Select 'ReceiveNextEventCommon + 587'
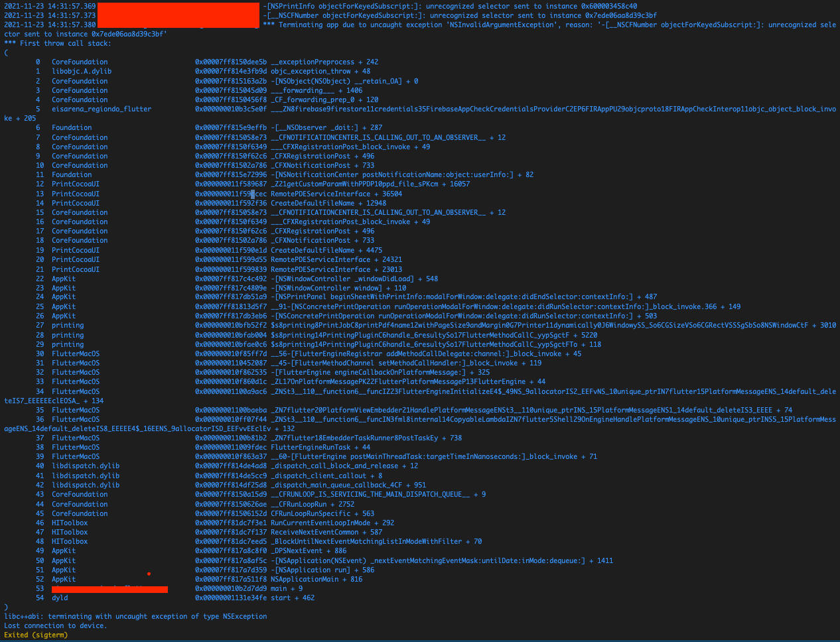The image size is (840, 642). (x=326, y=532)
